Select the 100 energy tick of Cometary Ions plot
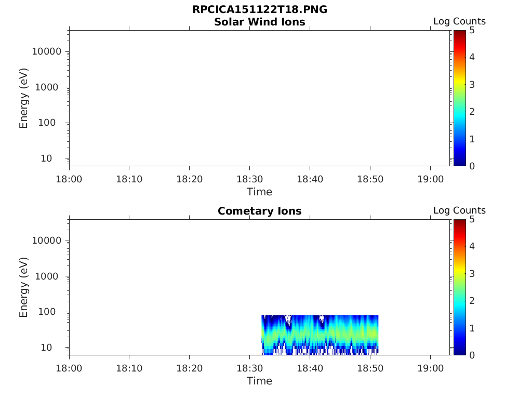The width and height of the screenshot is (532, 399). click(x=47, y=312)
